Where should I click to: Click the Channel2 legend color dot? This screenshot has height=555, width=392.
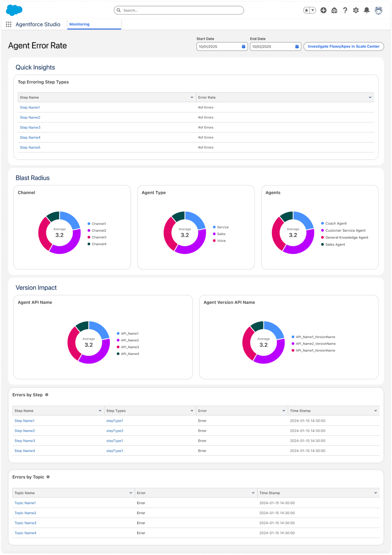click(89, 231)
